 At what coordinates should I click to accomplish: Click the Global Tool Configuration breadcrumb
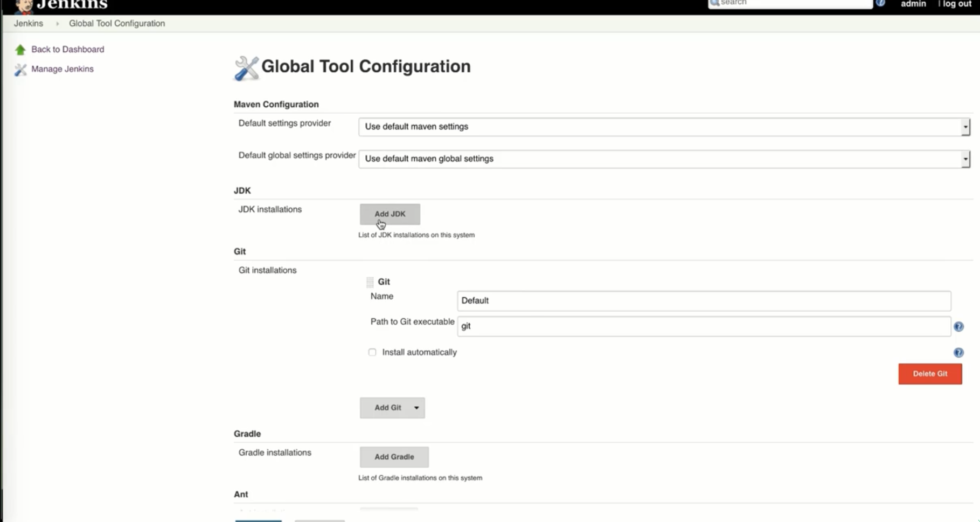pyautogui.click(x=117, y=23)
